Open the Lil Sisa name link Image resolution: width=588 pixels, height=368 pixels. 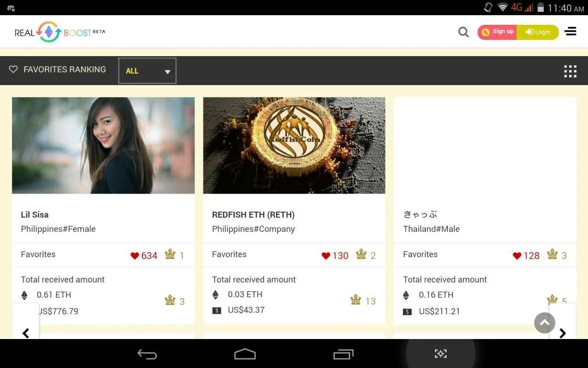click(x=34, y=215)
